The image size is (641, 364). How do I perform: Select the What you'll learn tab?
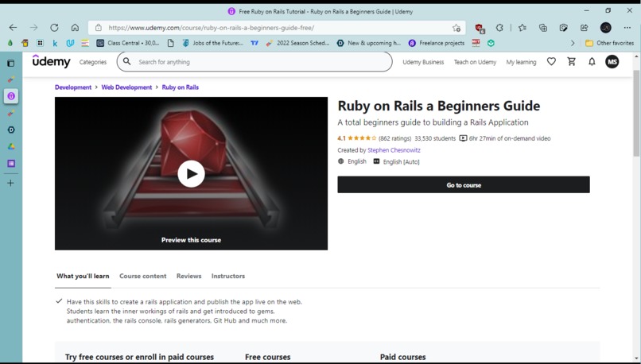(83, 276)
